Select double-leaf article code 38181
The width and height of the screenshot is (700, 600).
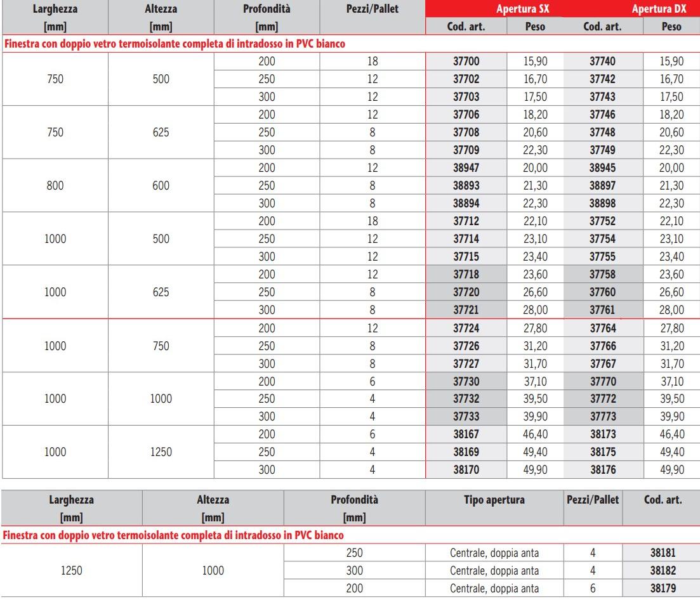click(x=663, y=552)
